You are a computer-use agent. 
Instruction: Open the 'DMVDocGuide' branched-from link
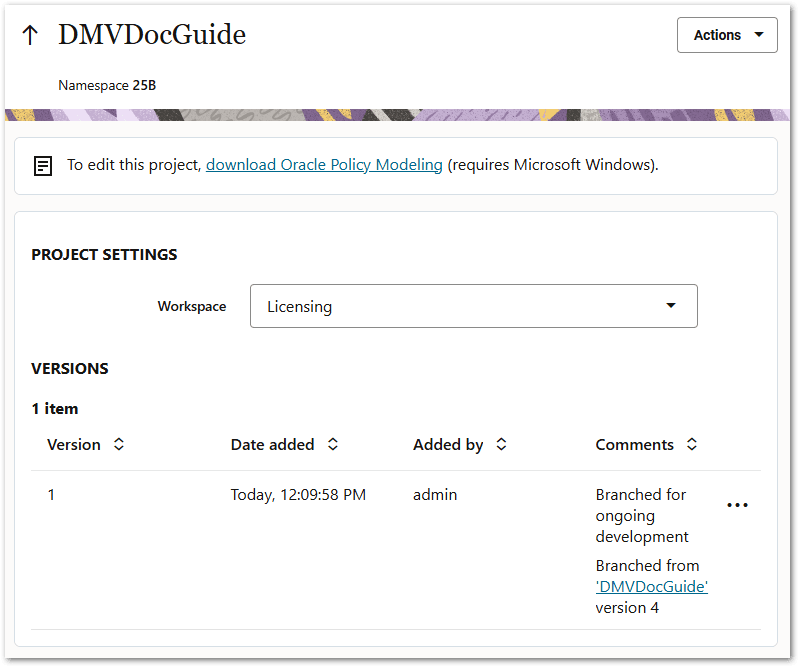pyautogui.click(x=652, y=586)
